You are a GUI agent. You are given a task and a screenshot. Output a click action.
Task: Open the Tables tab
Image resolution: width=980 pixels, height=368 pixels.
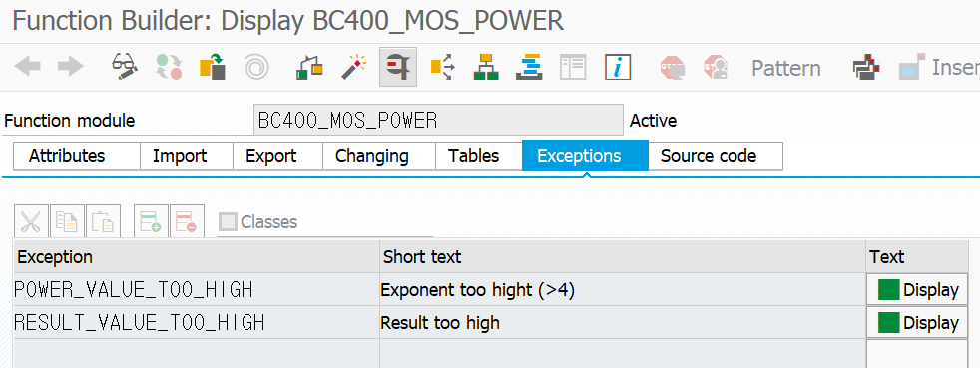click(479, 156)
